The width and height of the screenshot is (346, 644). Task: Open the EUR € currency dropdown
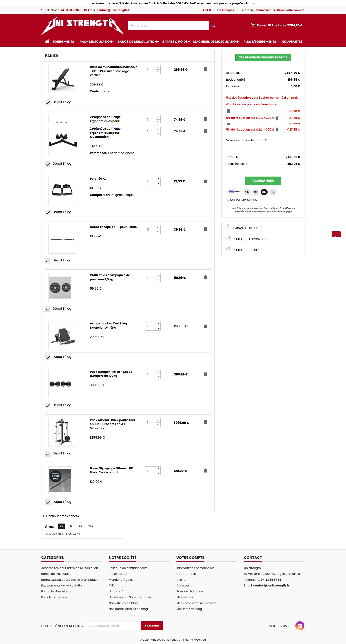point(208,10)
